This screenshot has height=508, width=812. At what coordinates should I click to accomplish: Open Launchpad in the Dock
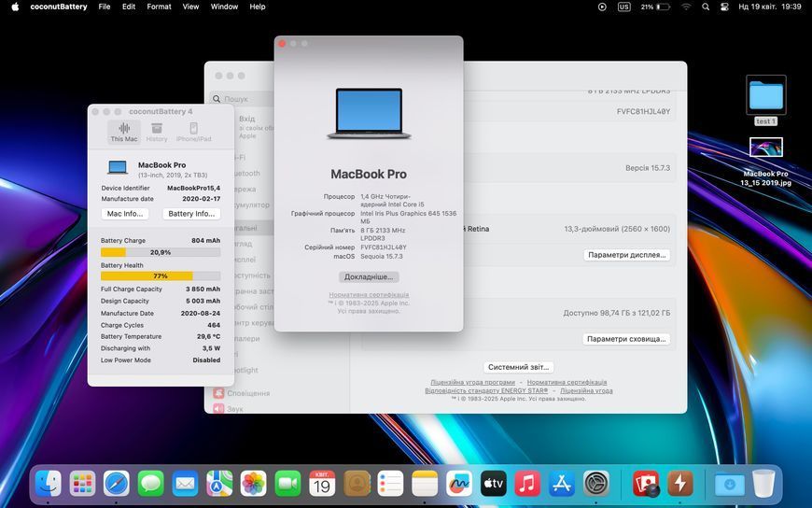pyautogui.click(x=82, y=484)
